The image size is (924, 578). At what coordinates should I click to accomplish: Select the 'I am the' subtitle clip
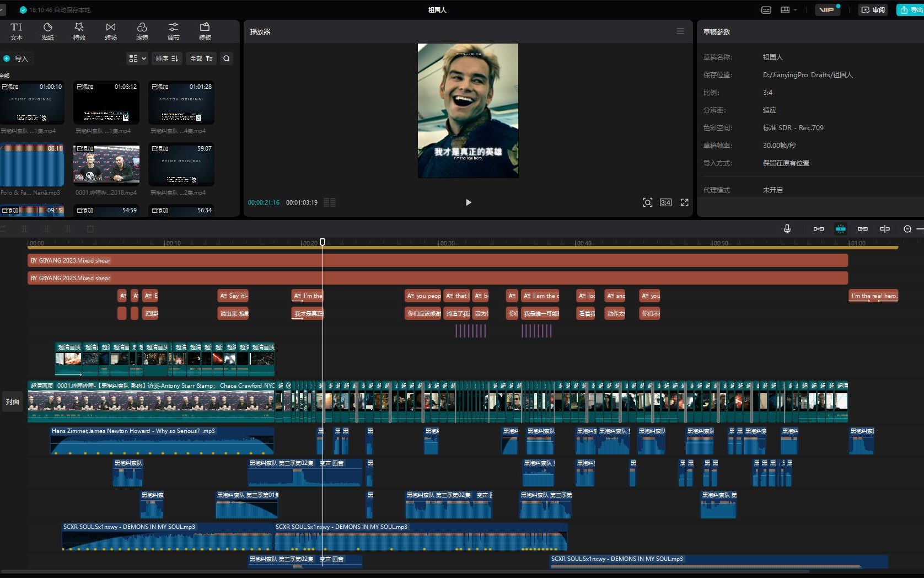pos(540,296)
